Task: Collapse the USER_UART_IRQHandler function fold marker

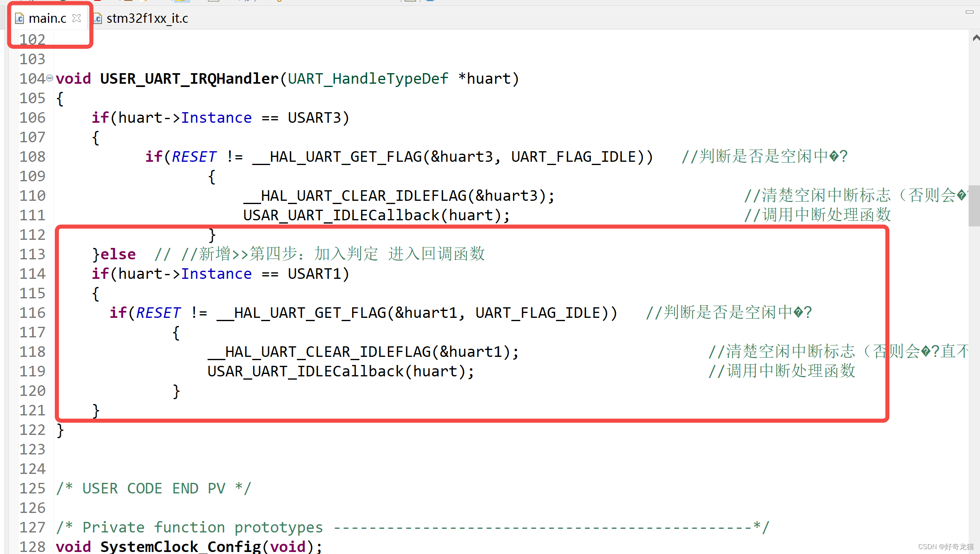Action: pos(49,78)
